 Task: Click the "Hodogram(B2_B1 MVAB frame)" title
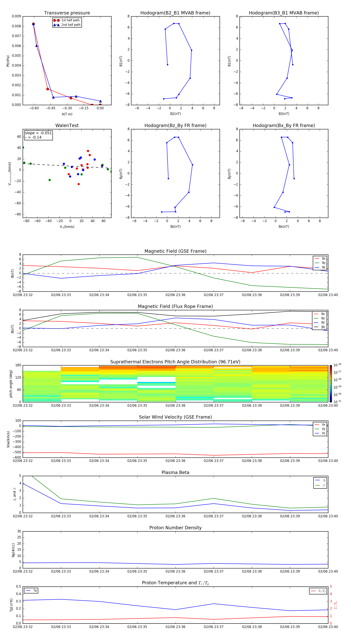(x=175, y=13)
